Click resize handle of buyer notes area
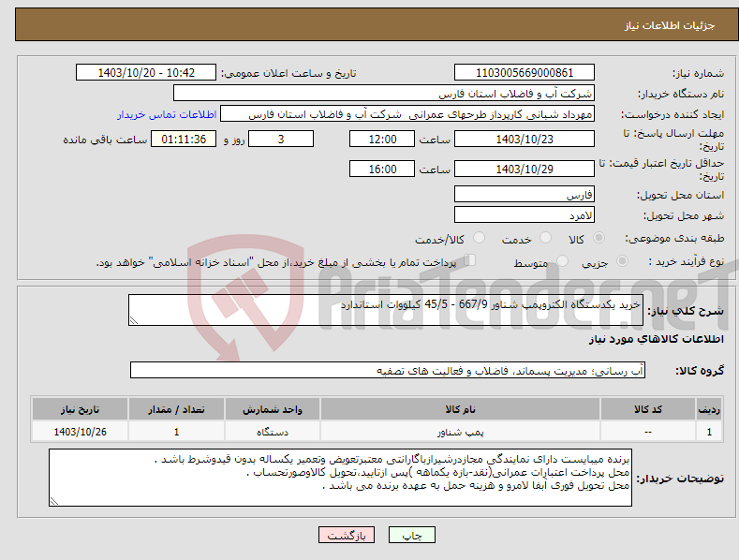This screenshot has height=560, width=739. point(54,502)
